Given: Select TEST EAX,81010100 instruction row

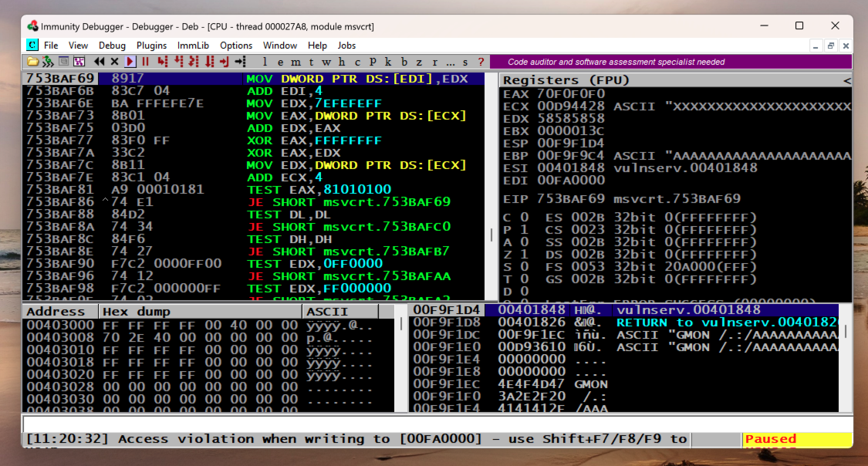Looking at the screenshot, I should [253, 189].
